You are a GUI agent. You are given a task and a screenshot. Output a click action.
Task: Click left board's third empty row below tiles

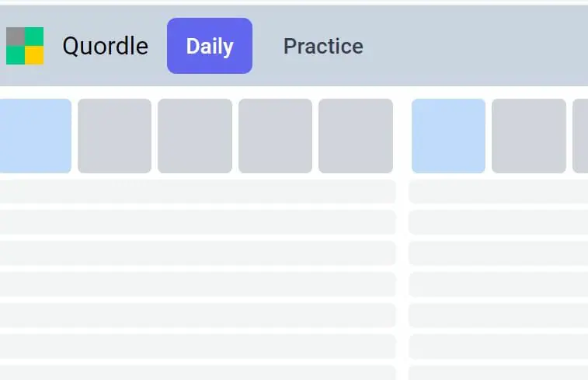point(197,253)
